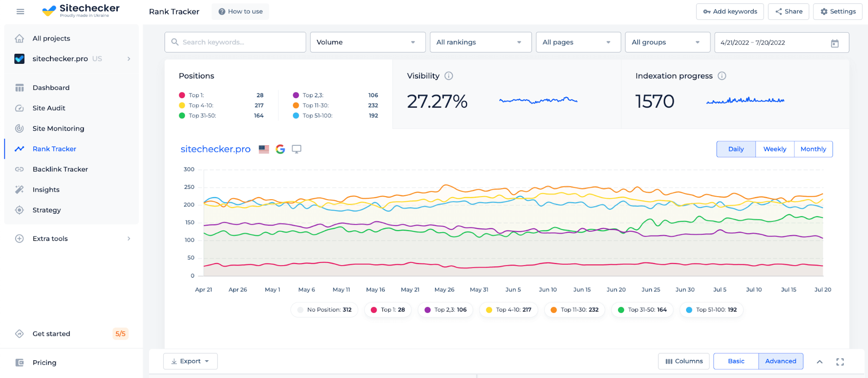This screenshot has height=378, width=868.
Task: Switch table to Advanced view
Action: point(781,362)
